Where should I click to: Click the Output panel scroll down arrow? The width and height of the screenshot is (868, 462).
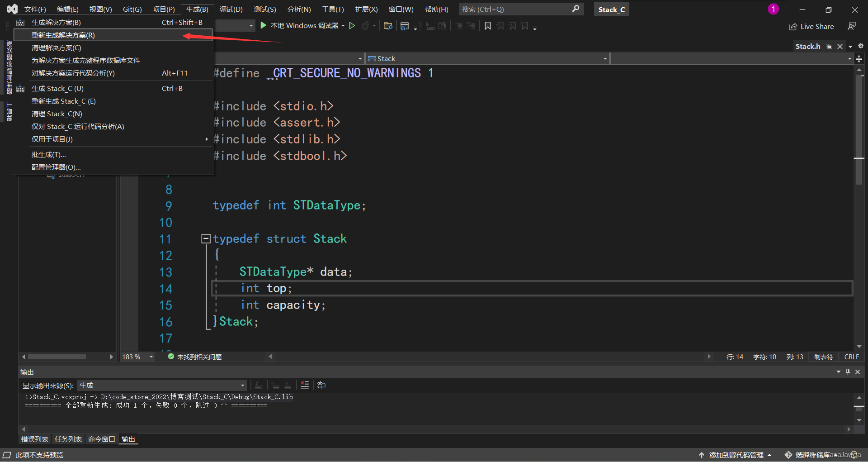(x=859, y=420)
